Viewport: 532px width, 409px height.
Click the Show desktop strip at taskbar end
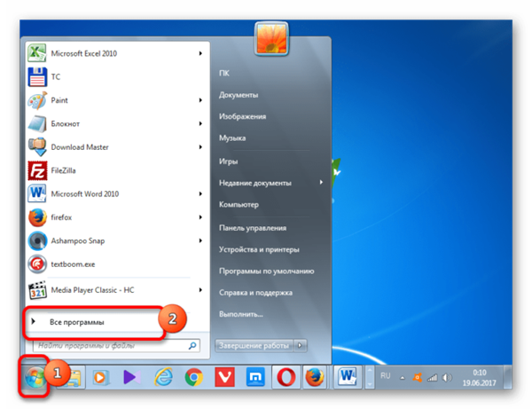click(508, 377)
